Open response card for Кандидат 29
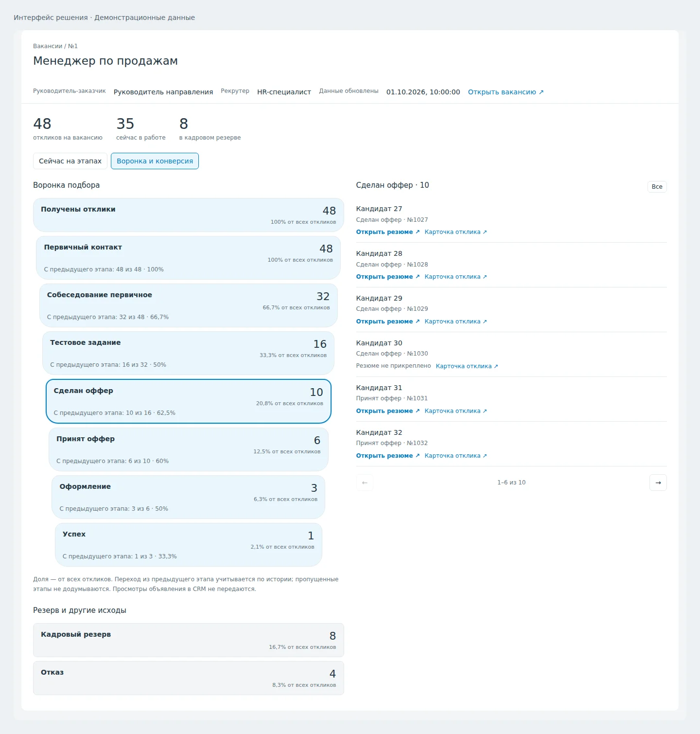 click(455, 322)
